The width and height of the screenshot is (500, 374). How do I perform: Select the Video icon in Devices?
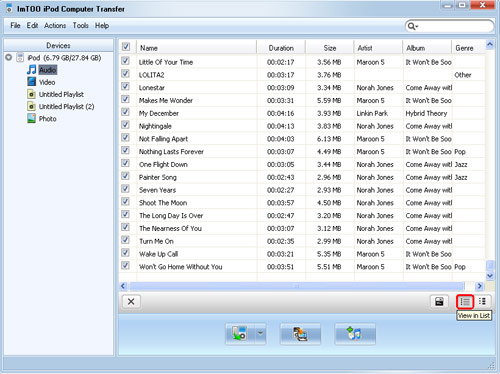(31, 82)
